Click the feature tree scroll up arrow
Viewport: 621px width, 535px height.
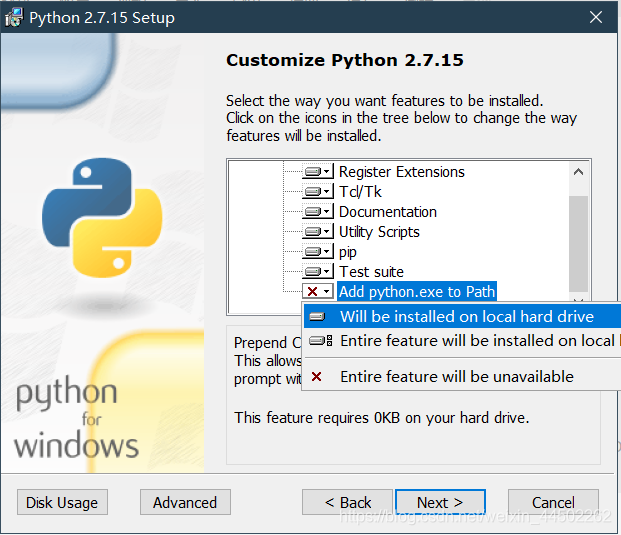click(x=578, y=172)
